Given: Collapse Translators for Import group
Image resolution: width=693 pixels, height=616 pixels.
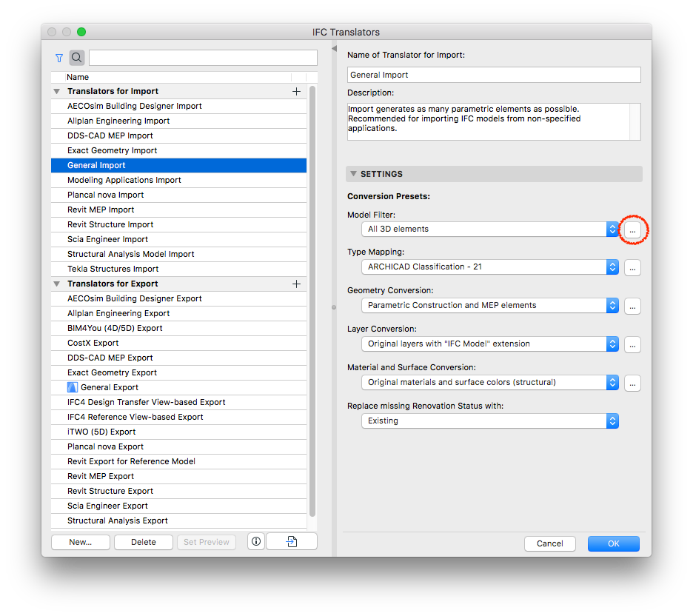Looking at the screenshot, I should [x=56, y=92].
